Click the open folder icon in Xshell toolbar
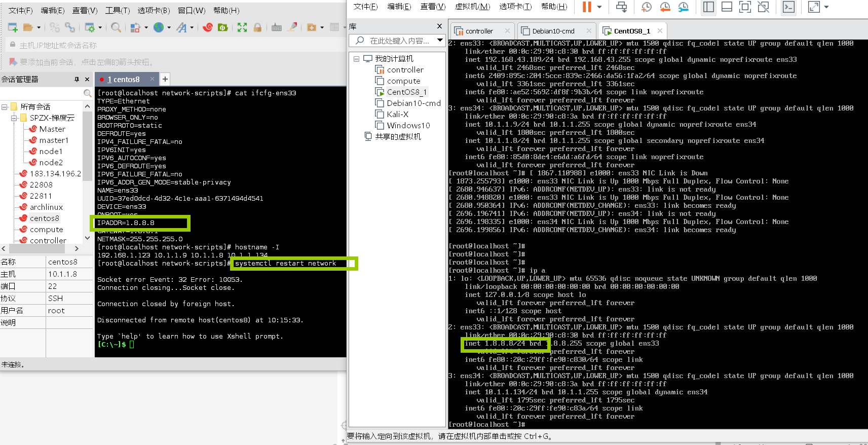 pyautogui.click(x=28, y=27)
